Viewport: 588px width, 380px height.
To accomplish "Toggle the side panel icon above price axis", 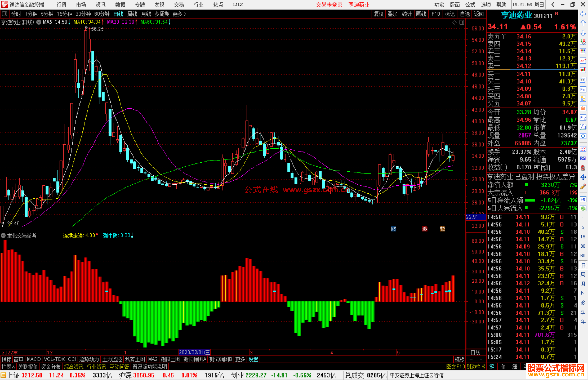I will [462, 22].
